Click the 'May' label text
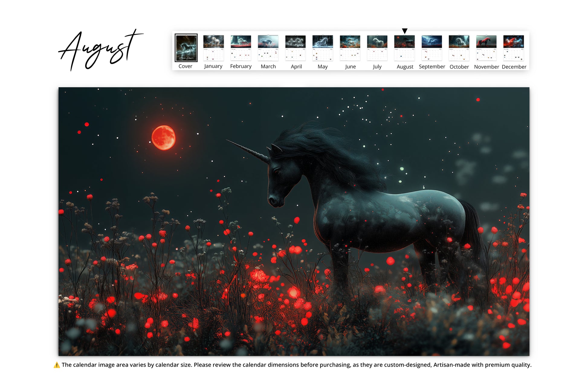The image size is (588, 392). 323,66
